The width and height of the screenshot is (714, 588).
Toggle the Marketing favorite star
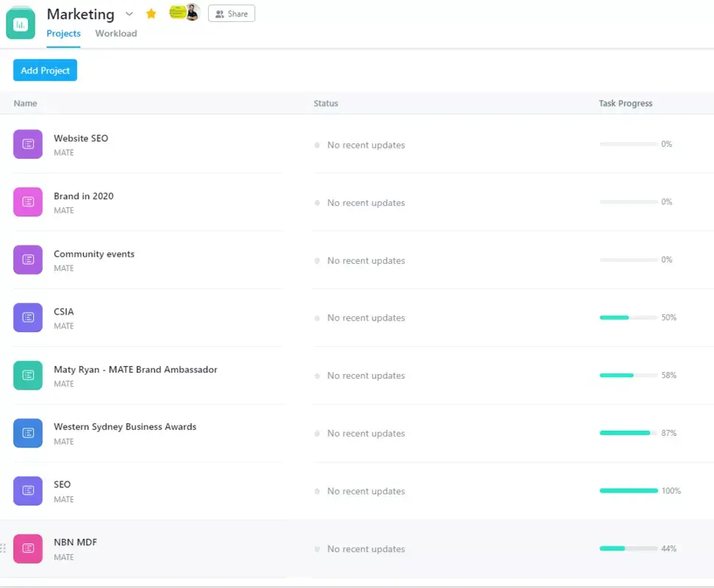(x=151, y=14)
